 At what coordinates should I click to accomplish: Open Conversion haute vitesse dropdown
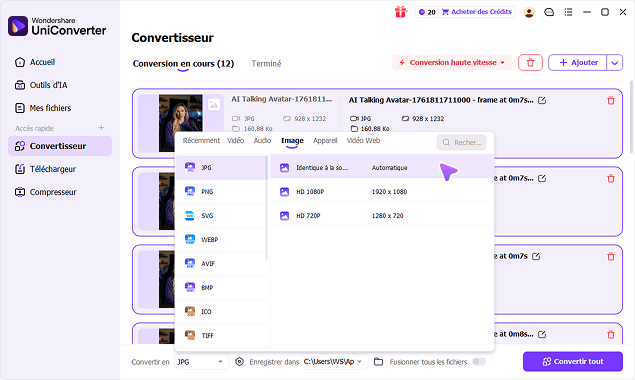452,63
